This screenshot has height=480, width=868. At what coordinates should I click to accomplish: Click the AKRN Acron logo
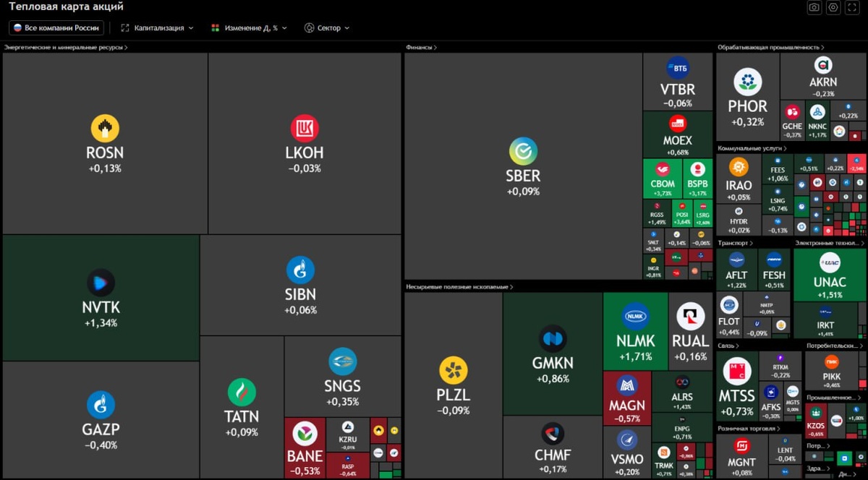(x=822, y=65)
